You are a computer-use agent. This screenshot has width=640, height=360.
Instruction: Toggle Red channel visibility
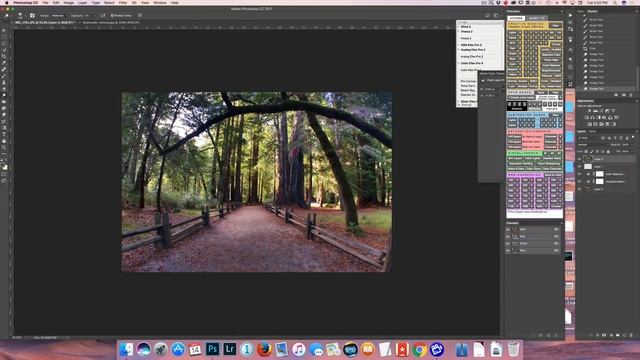tap(508, 237)
